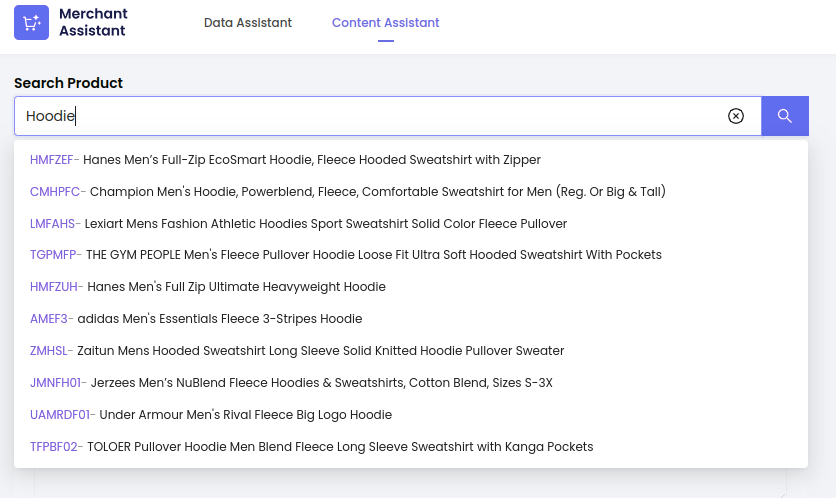Viewport: 836px width, 498px height.
Task: Clear the search field with X icon
Action: [x=736, y=116]
